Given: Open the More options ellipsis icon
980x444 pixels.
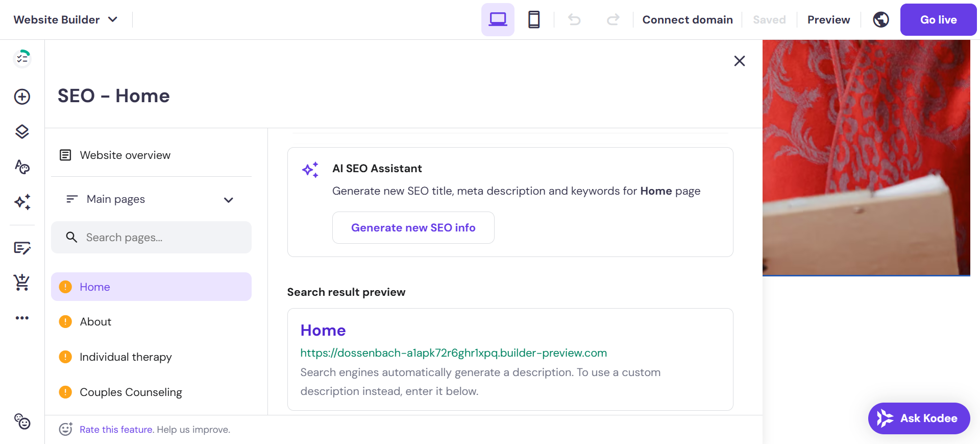Looking at the screenshot, I should click(22, 318).
